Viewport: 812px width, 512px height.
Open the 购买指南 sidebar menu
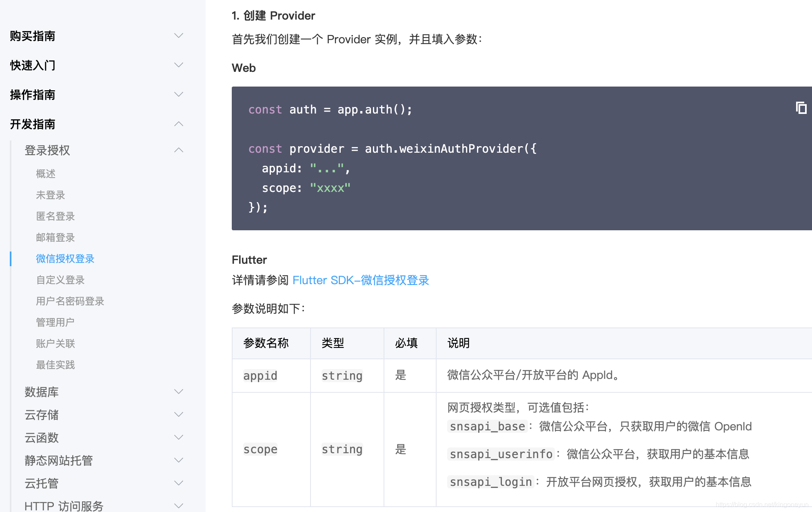(x=33, y=36)
